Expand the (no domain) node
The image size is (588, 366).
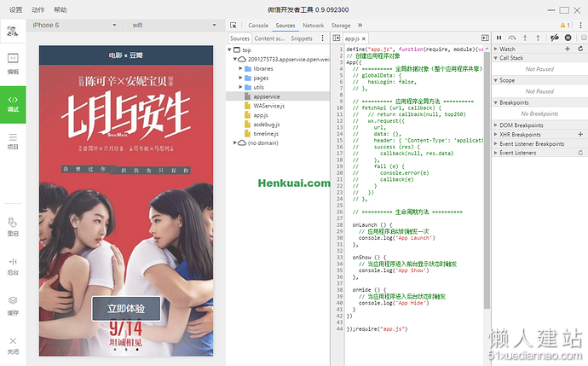pyautogui.click(x=235, y=142)
